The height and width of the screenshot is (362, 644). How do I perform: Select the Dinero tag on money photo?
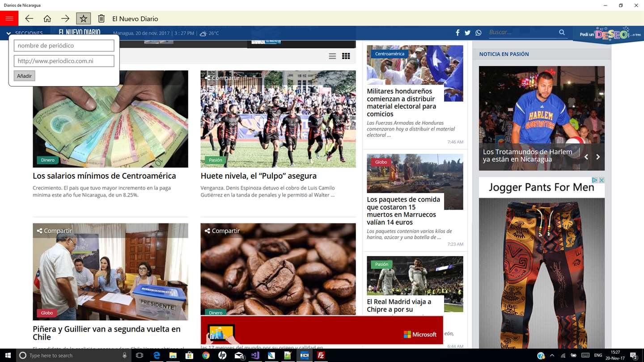pyautogui.click(x=47, y=160)
